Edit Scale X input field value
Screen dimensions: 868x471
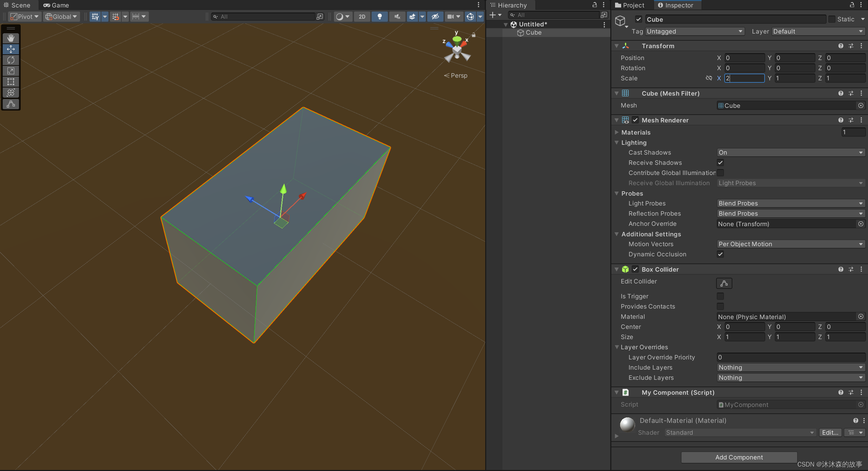pos(744,78)
